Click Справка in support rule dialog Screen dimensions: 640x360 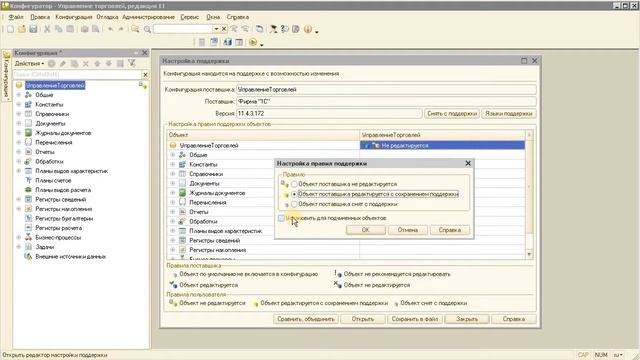click(450, 230)
